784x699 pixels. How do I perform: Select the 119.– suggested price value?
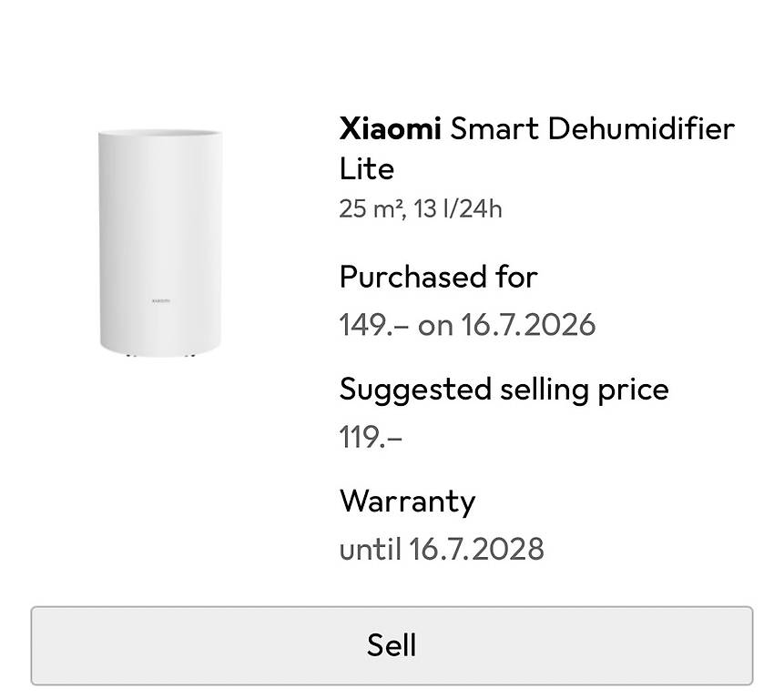(x=371, y=437)
